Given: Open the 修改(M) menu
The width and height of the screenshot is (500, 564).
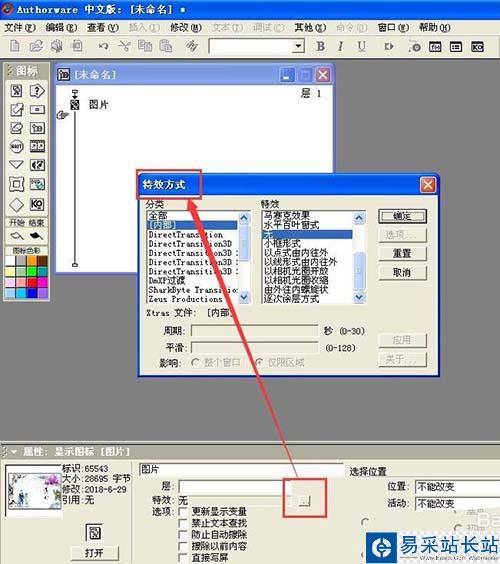Looking at the screenshot, I should tap(186, 27).
